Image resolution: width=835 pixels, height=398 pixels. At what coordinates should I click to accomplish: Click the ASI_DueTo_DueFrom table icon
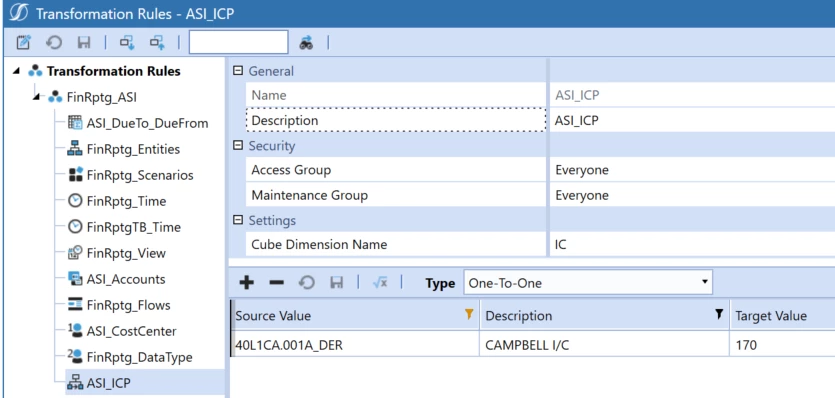click(75, 123)
